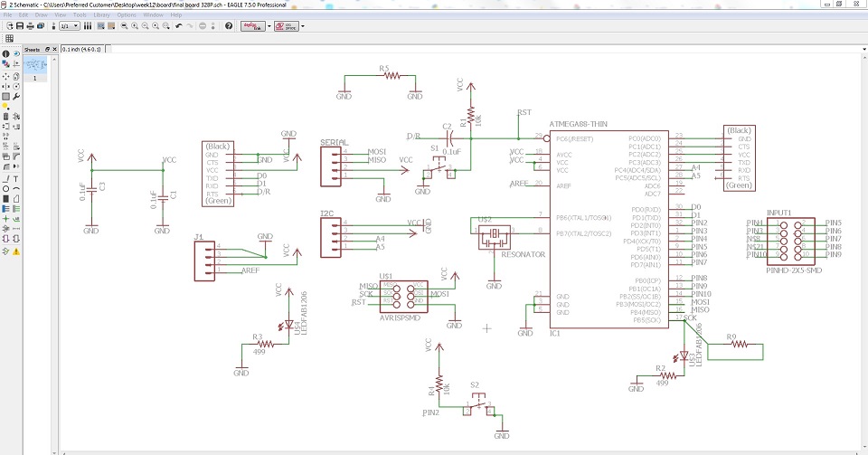Screen dimensions: 868x455
Task: Expand the dropdown arrow beside DesignLink button
Action: [270, 26]
